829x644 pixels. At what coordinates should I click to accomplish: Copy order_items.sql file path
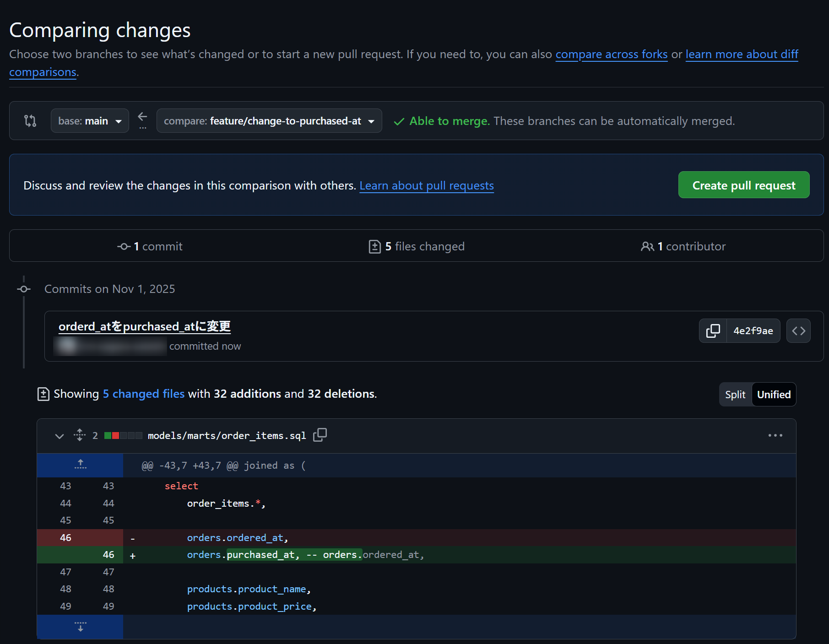(x=320, y=435)
